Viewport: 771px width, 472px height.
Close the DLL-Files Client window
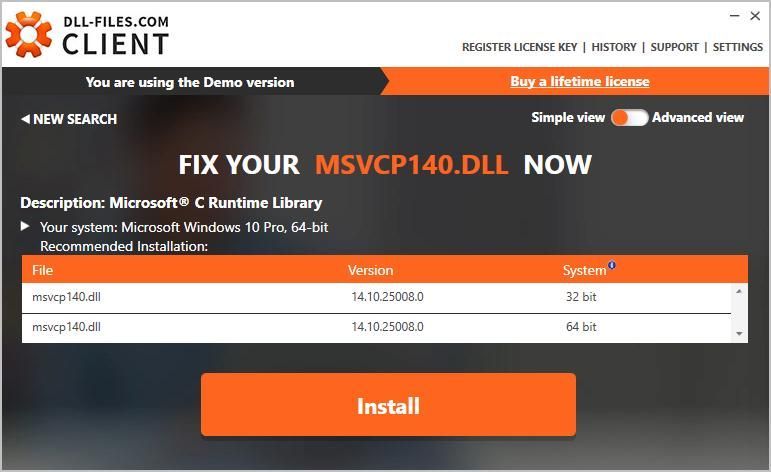(755, 16)
